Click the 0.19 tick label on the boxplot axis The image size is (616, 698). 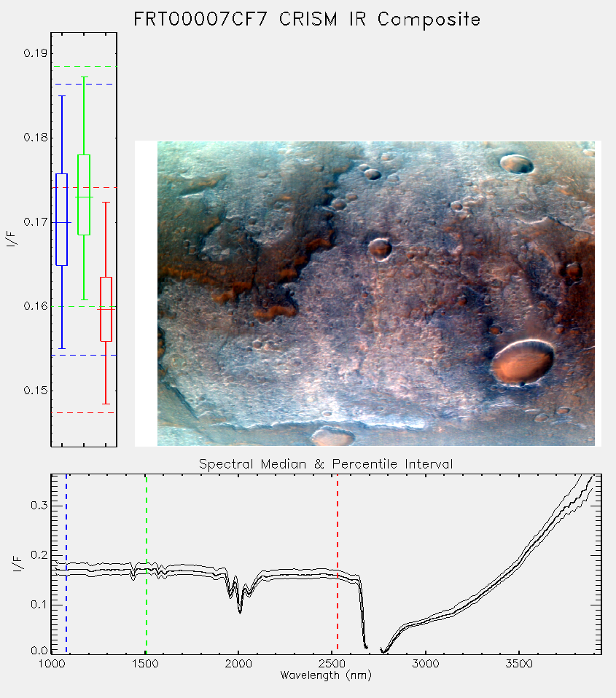36,53
